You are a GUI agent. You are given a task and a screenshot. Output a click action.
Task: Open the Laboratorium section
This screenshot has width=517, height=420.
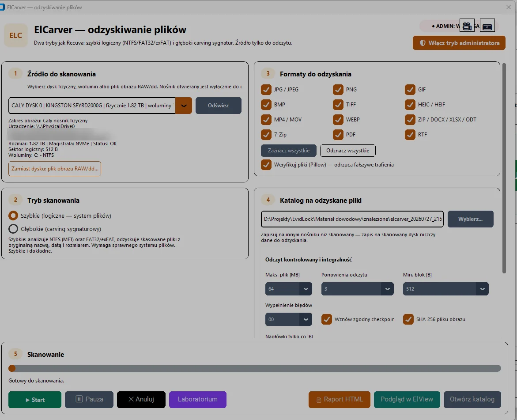tap(197, 400)
